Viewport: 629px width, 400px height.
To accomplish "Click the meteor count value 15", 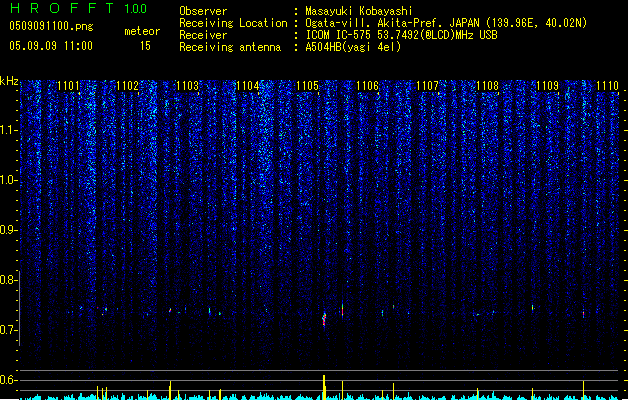I will click(x=145, y=46).
